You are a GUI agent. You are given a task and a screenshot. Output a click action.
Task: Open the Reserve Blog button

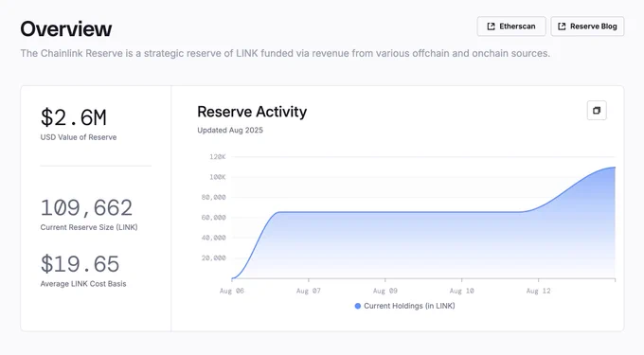point(587,27)
